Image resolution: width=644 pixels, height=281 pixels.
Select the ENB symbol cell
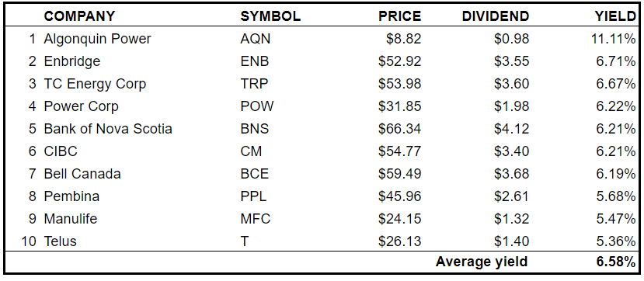[254, 61]
